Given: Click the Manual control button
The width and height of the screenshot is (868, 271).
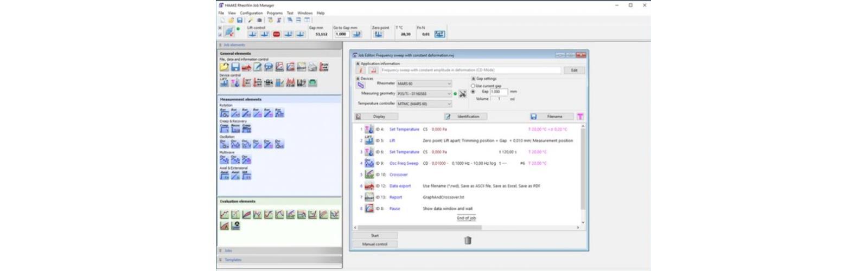Looking at the screenshot, I should (x=375, y=244).
